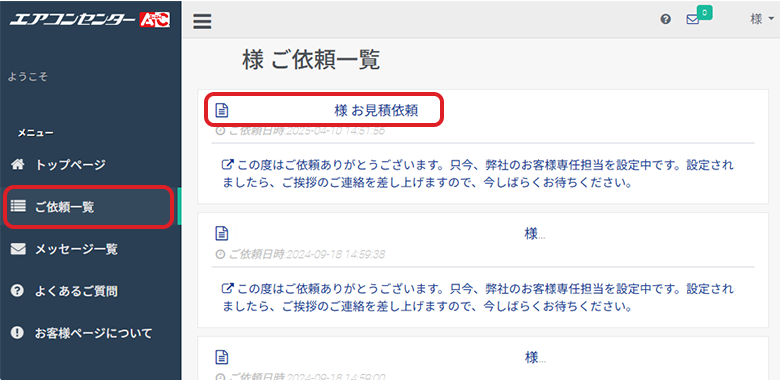This screenshot has height=380, width=780.
Task: Open the 様... title of third request card
Action: (x=535, y=357)
